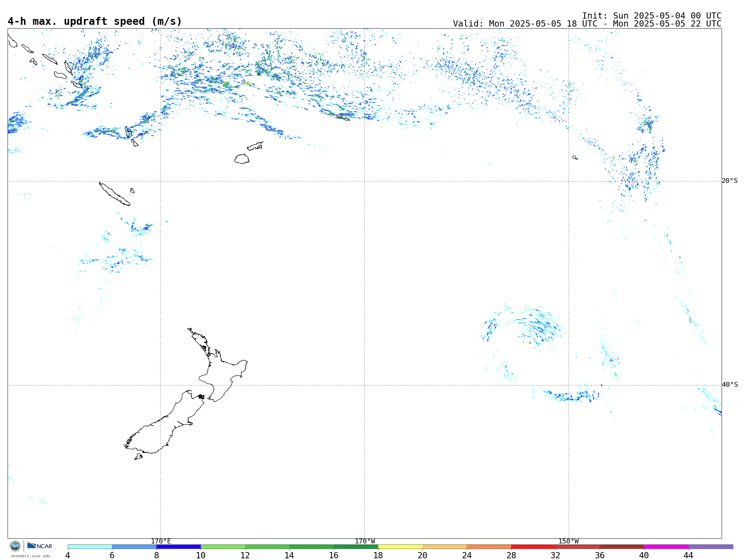Click Fiji's Vanua Levu island outline
Viewport: 744px width, 560px height.
tap(255, 146)
